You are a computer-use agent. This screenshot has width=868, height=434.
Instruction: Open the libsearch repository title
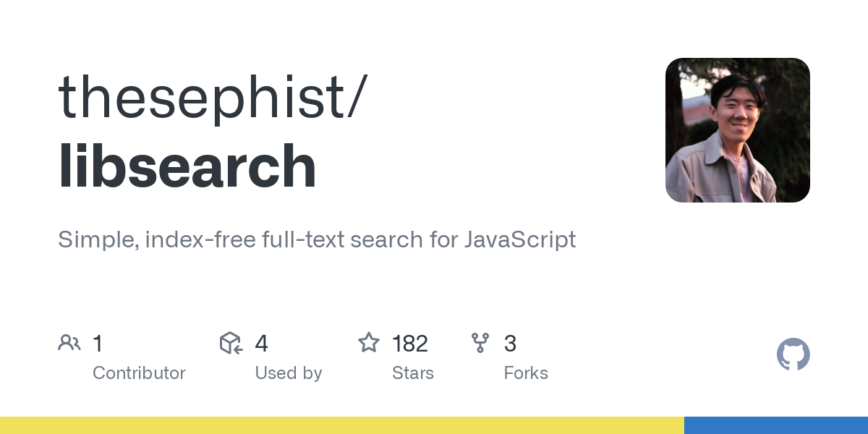pos(187,166)
